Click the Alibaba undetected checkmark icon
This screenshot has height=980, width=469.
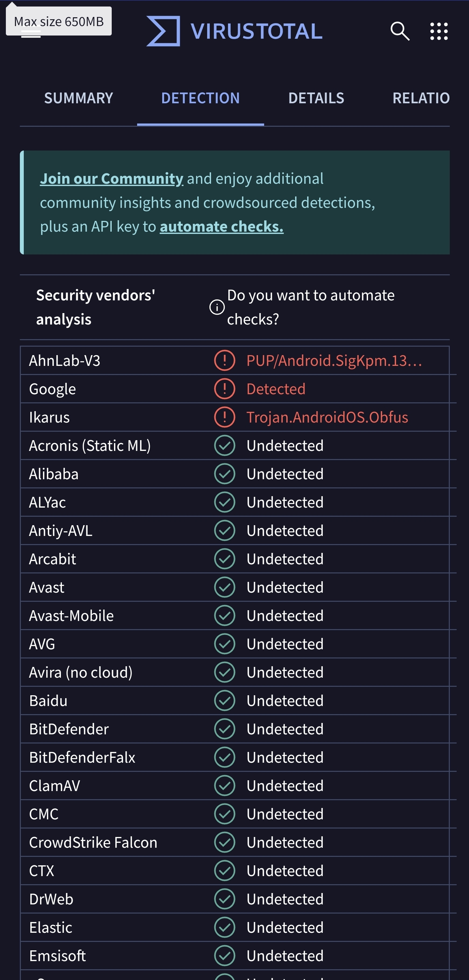click(224, 474)
